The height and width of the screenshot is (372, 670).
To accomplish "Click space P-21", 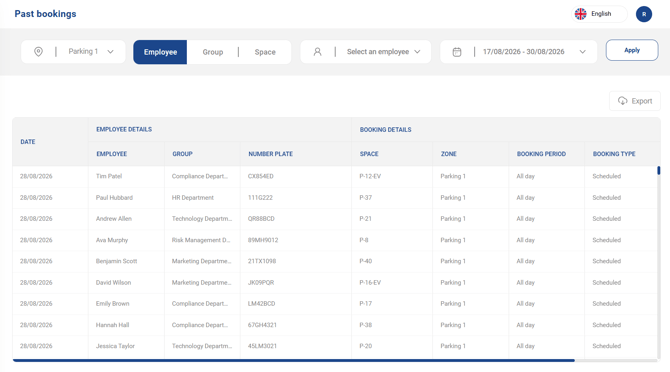I will click(365, 219).
